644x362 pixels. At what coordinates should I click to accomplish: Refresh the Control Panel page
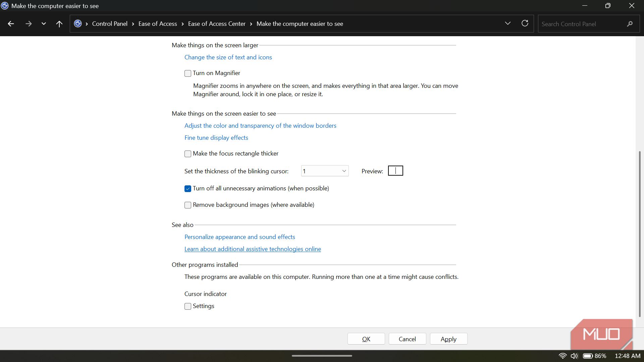(525, 23)
